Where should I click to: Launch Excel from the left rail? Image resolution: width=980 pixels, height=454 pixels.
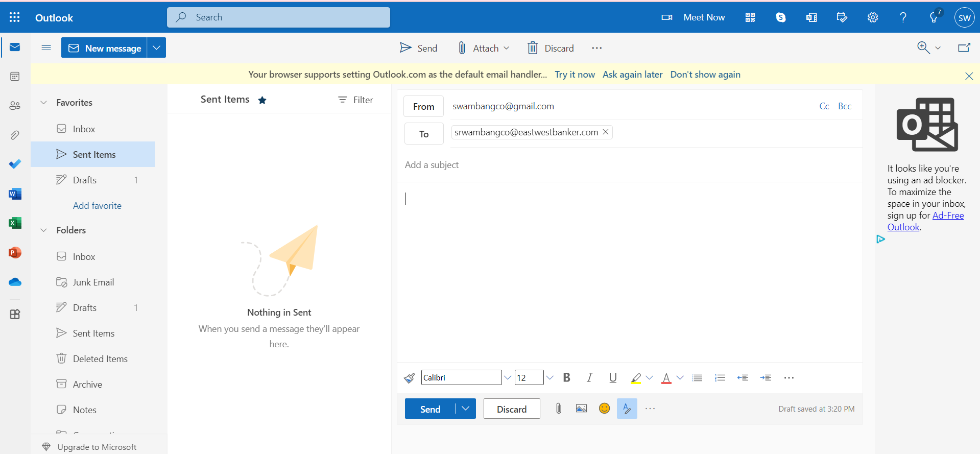point(15,223)
